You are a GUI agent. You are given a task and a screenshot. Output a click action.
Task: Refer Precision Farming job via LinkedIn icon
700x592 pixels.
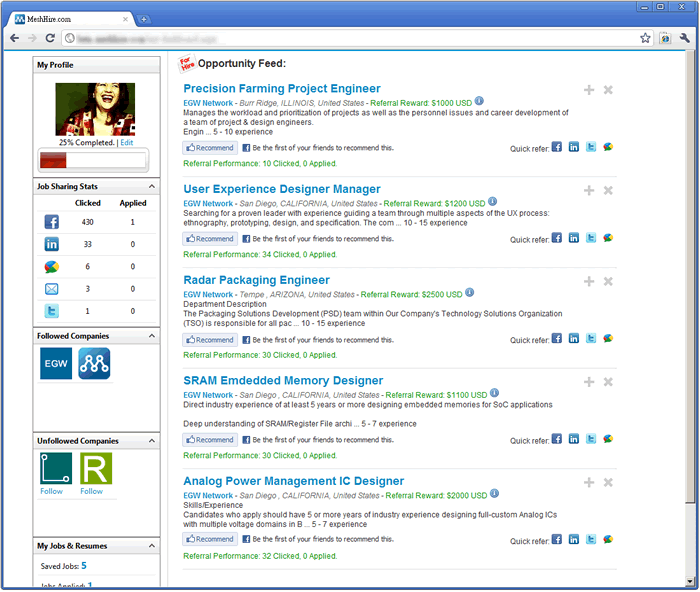[574, 147]
